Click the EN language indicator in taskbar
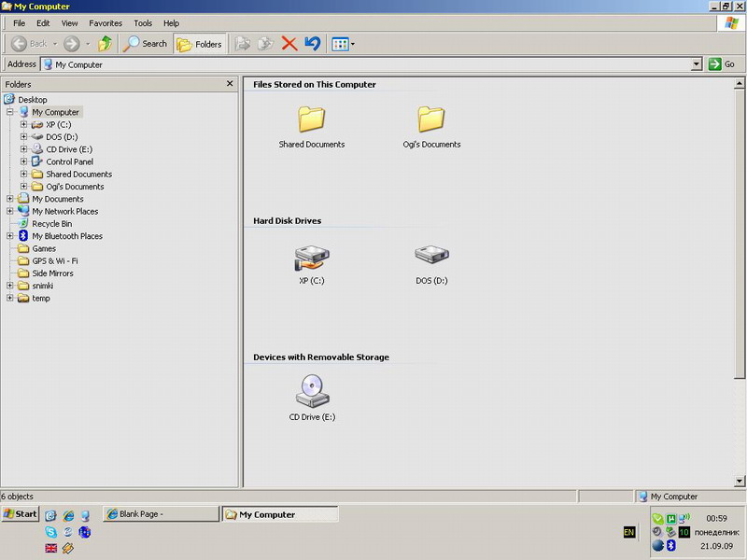This screenshot has width=747, height=560. pos(629,532)
